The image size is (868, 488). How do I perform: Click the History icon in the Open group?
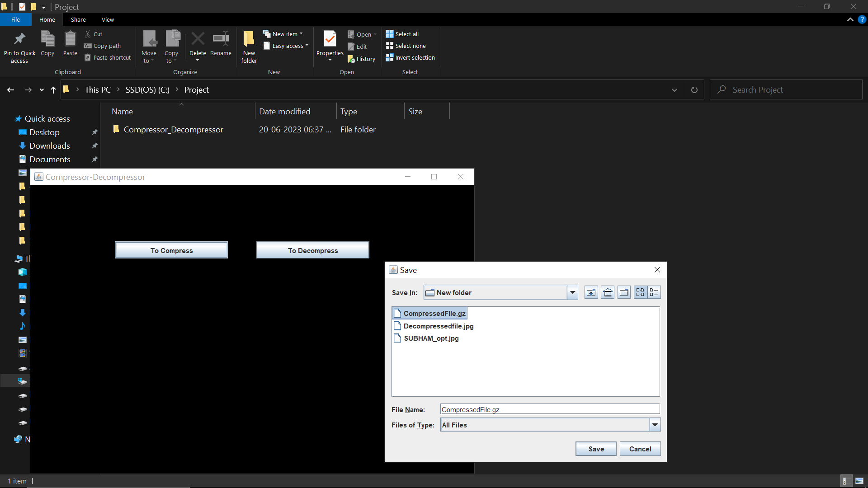(362, 59)
